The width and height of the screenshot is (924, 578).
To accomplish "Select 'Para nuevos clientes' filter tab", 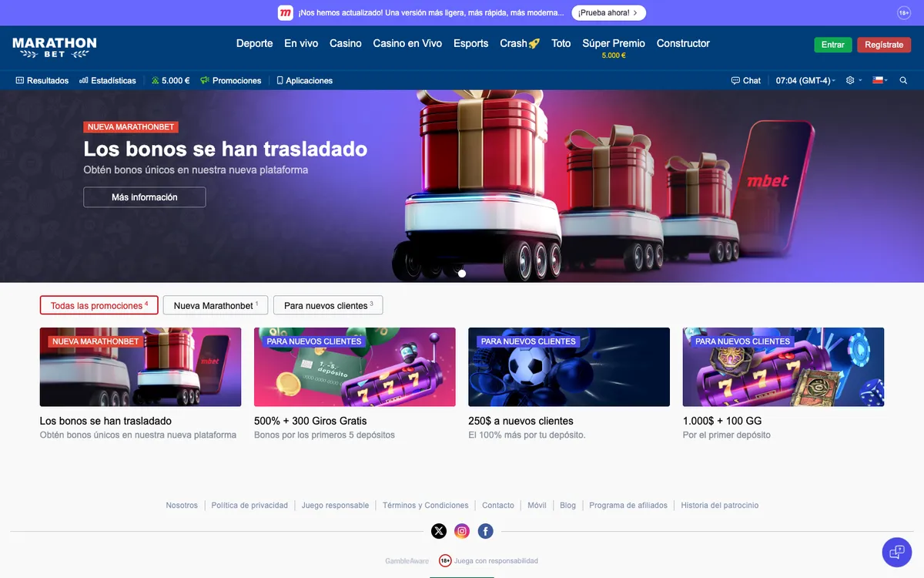I will (328, 305).
